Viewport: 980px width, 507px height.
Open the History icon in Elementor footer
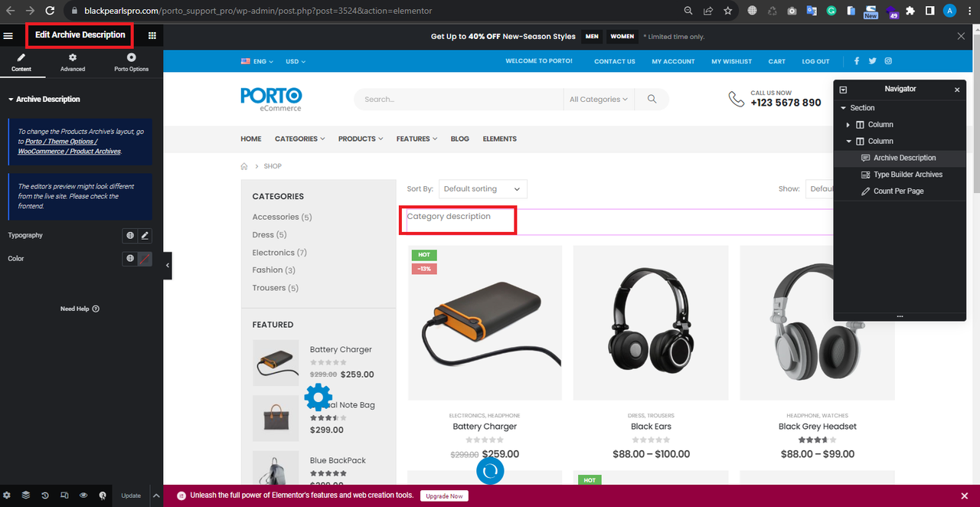point(45,496)
